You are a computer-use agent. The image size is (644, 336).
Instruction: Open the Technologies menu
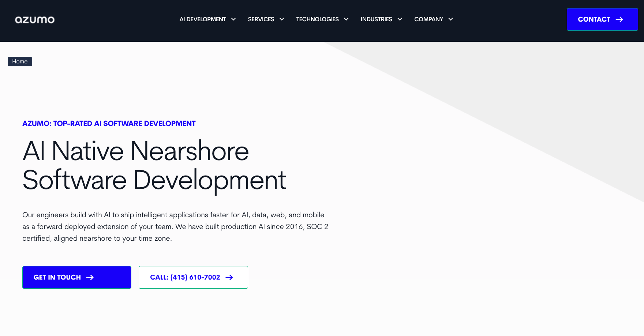coord(317,19)
